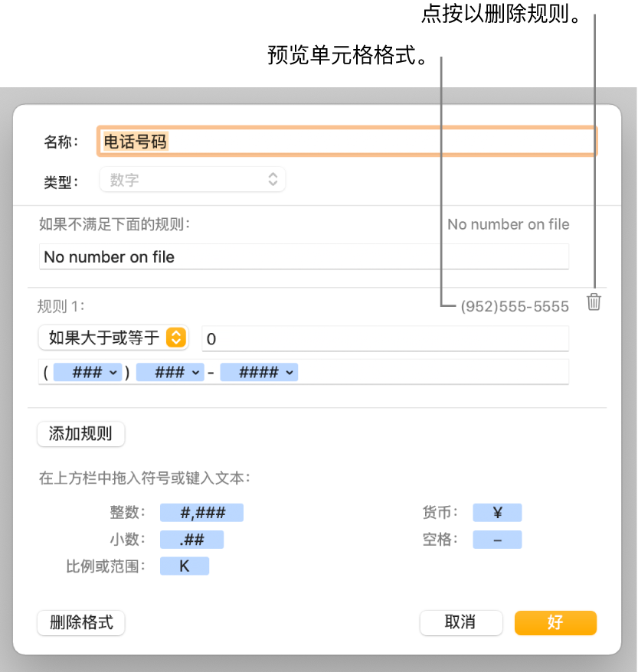Click the rule value field showing 0
Screen dimensions: 638x672
[x=383, y=338]
